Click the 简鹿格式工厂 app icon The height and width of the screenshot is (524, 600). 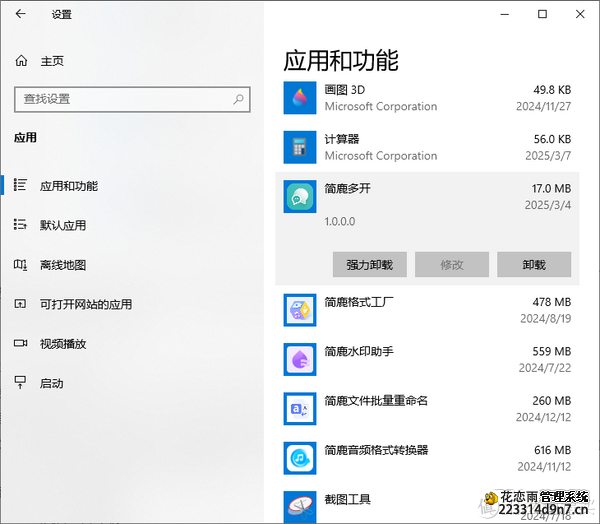point(300,310)
